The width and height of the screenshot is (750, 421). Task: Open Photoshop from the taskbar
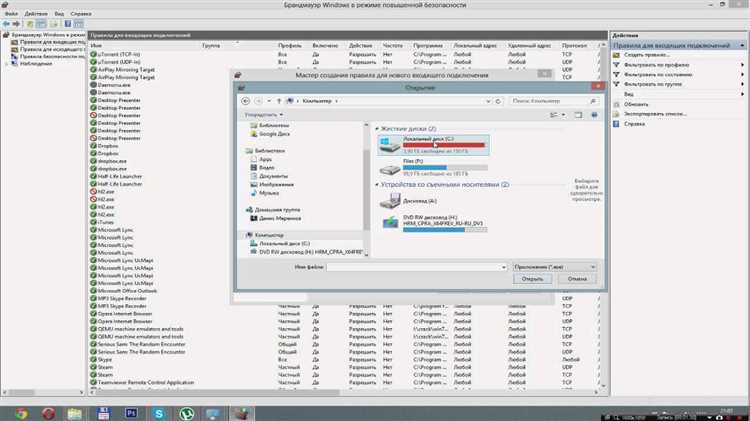coord(131,413)
